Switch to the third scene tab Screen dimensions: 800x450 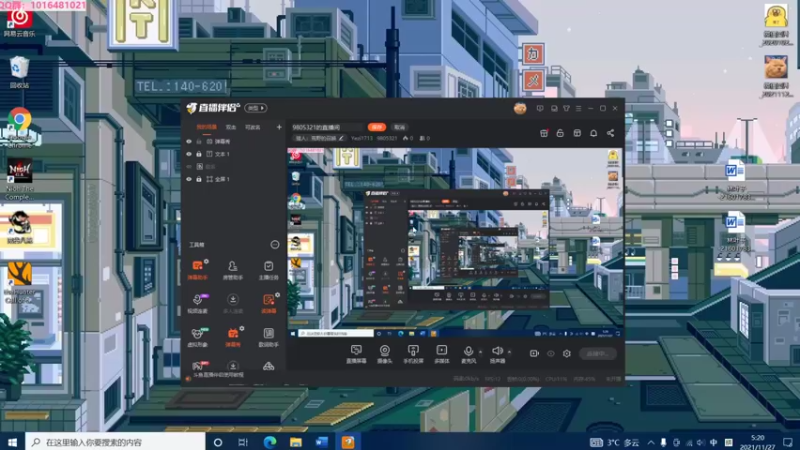click(253, 127)
